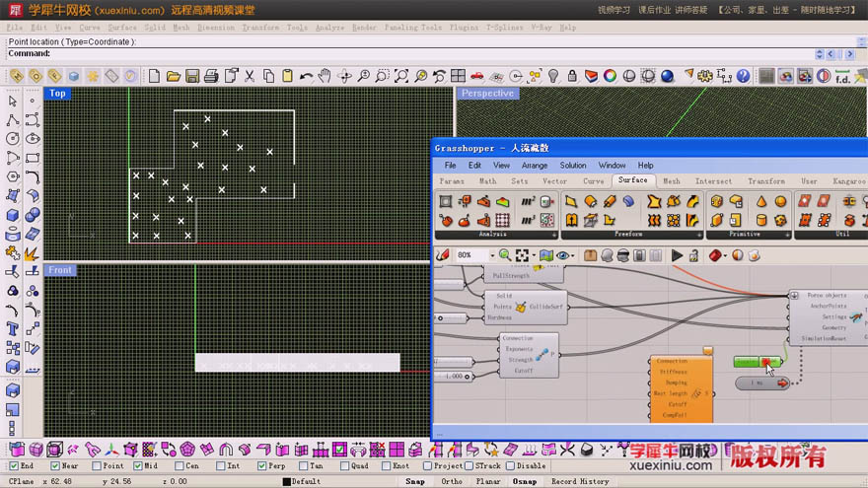The width and height of the screenshot is (868, 488).
Task: Open the Grasshopper File menu
Action: [450, 165]
